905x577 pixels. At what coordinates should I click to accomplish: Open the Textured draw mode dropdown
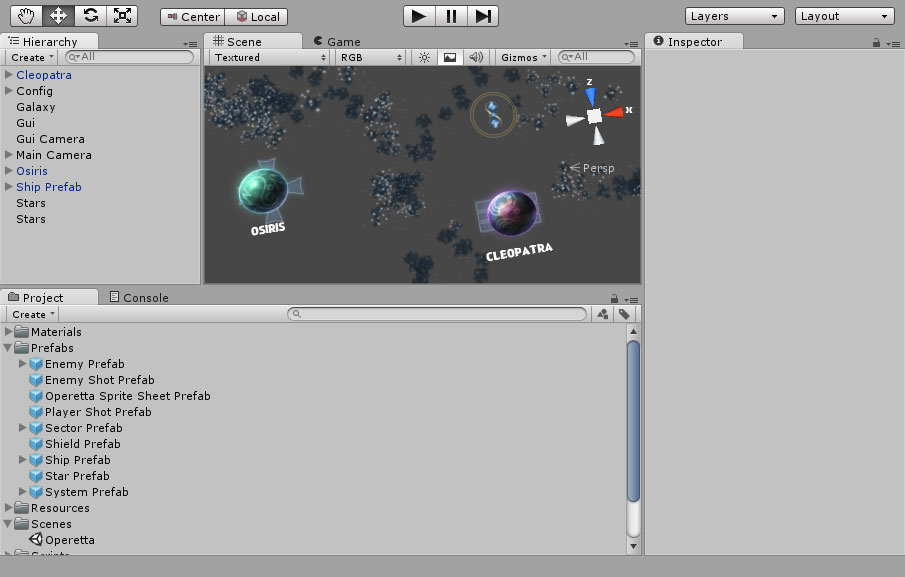pos(270,57)
